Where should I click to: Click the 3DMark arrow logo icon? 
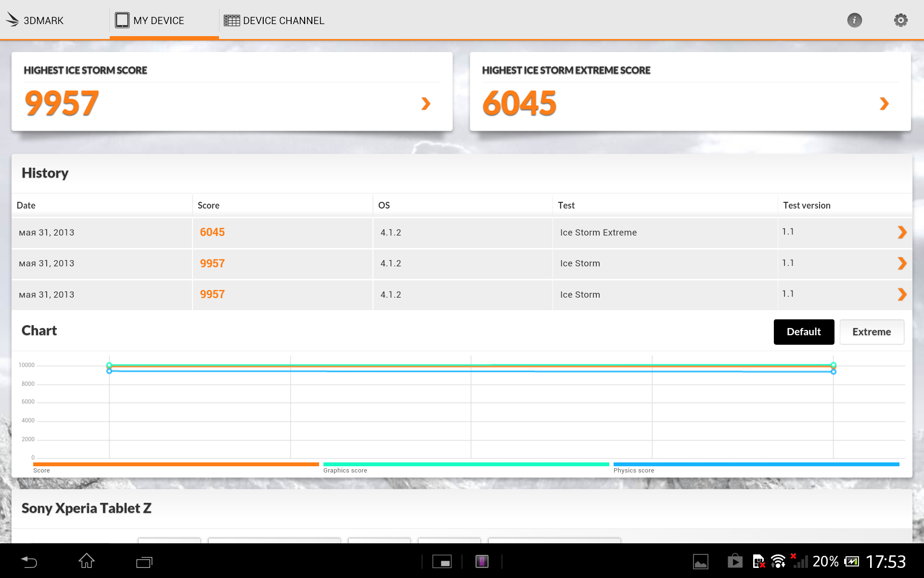coord(12,20)
